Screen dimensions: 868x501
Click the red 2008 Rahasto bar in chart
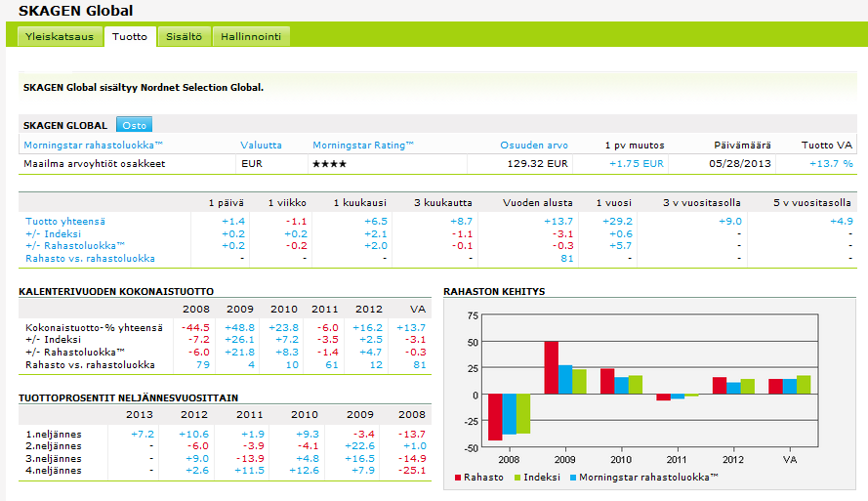point(495,417)
